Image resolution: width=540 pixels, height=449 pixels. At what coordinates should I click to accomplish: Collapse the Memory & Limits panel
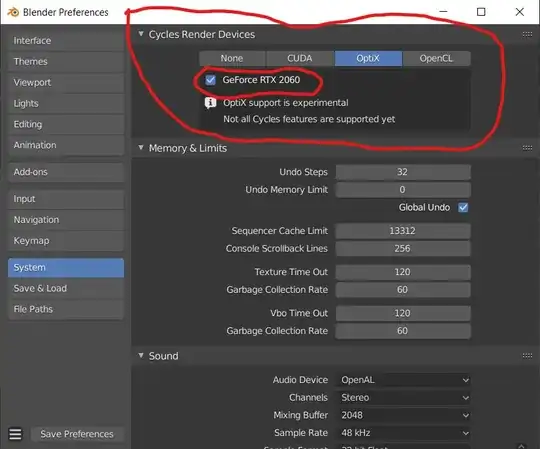click(x=141, y=147)
